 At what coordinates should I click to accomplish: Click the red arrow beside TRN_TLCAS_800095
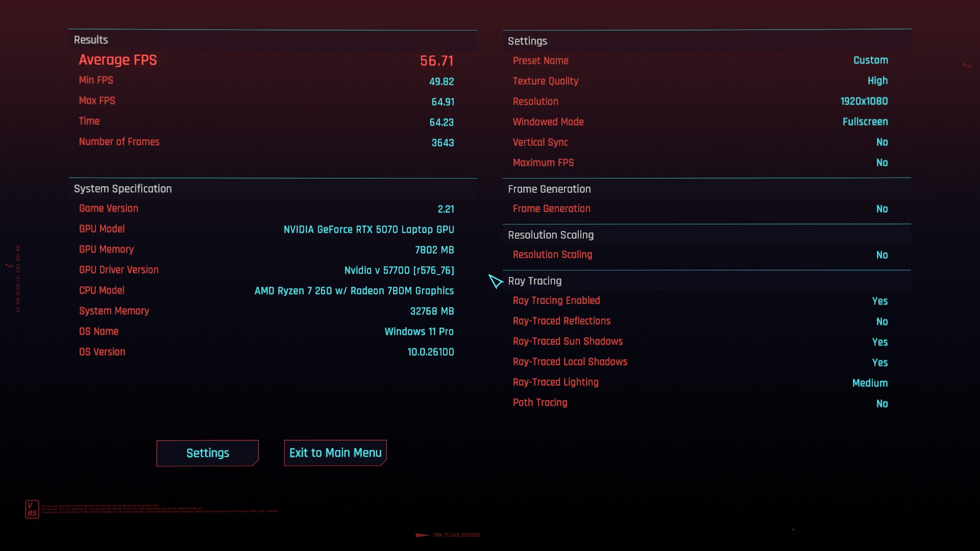(x=422, y=535)
